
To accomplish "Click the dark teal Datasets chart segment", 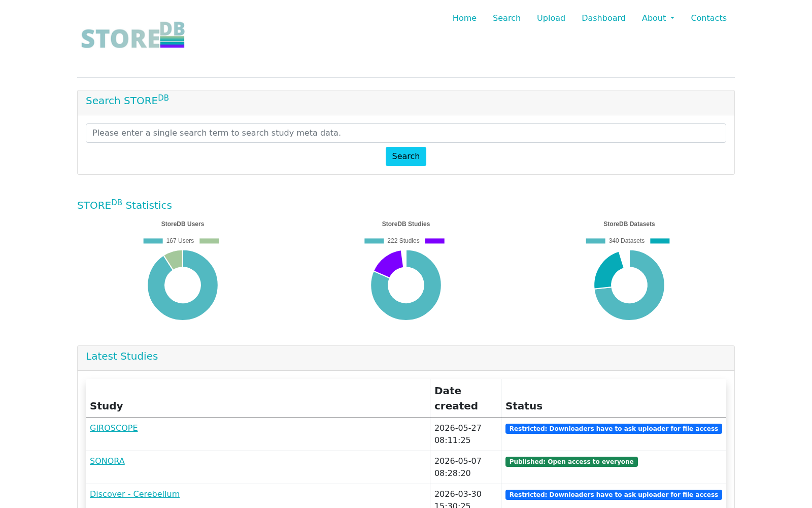I will 607,271.
